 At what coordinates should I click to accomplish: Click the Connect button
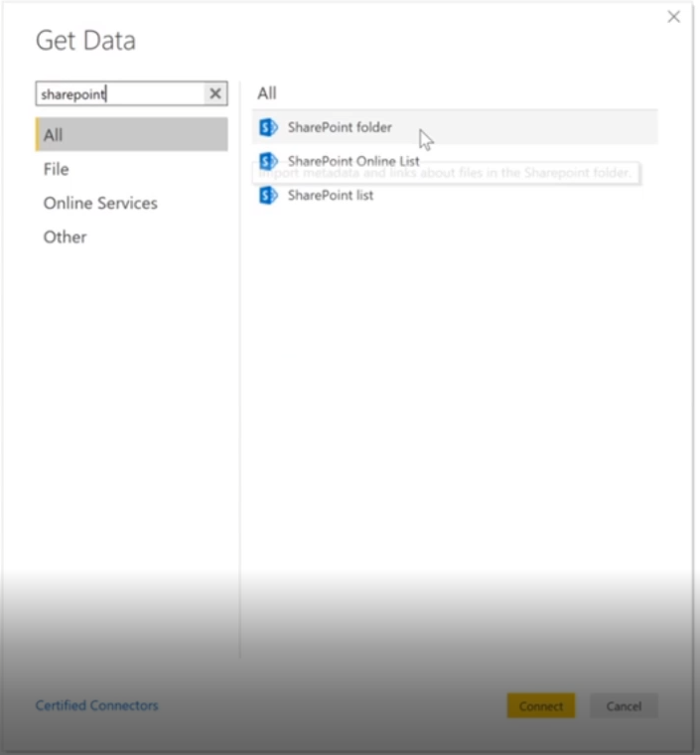[x=541, y=706]
